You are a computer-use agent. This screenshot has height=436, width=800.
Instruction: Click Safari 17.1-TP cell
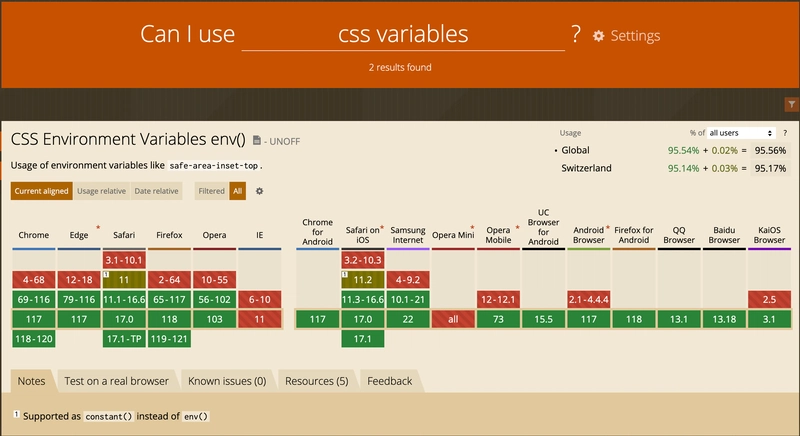tap(124, 339)
